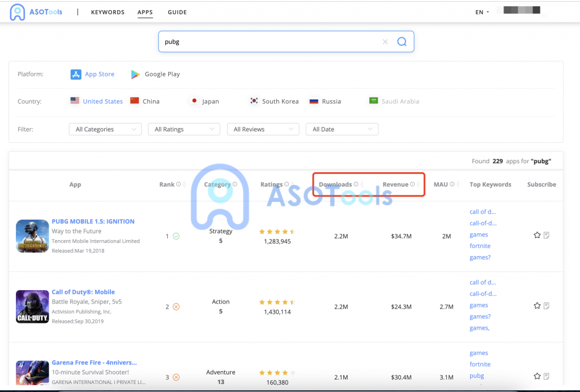Click 'Activision Publishing, Inc.' text
The width and height of the screenshot is (580, 392).
point(82,312)
